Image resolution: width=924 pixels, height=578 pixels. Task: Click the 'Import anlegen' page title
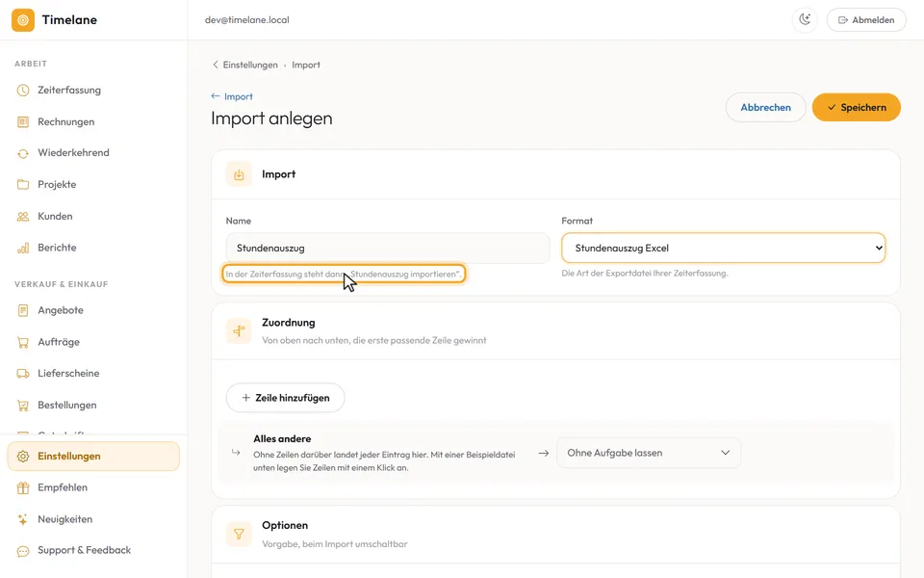271,118
